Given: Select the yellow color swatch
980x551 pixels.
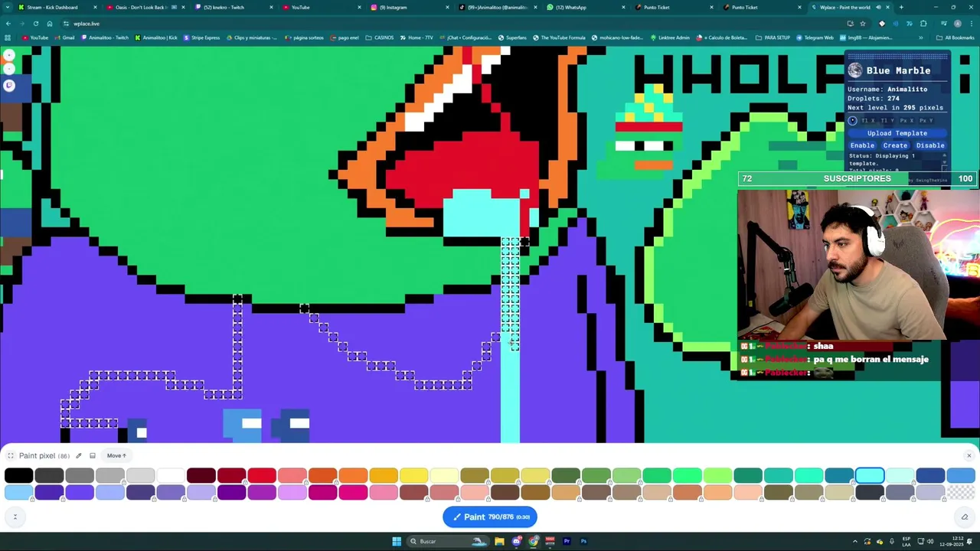Looking at the screenshot, I should tap(413, 476).
